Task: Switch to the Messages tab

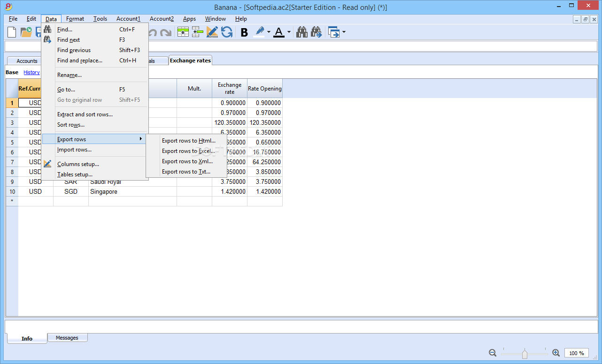Action: [x=67, y=338]
